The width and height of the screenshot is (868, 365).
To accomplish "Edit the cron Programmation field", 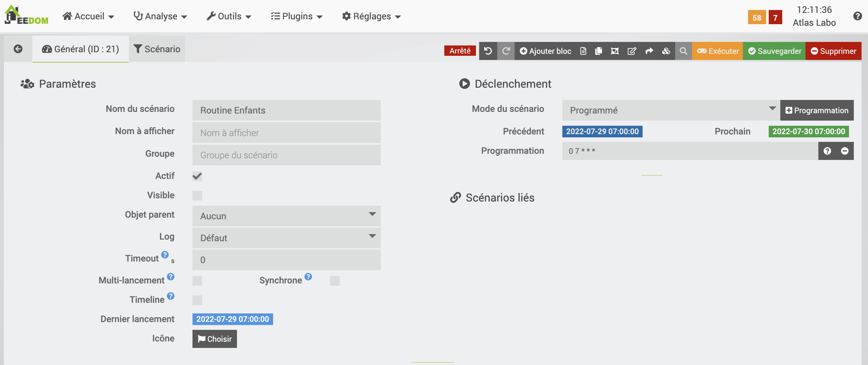I will pos(690,151).
